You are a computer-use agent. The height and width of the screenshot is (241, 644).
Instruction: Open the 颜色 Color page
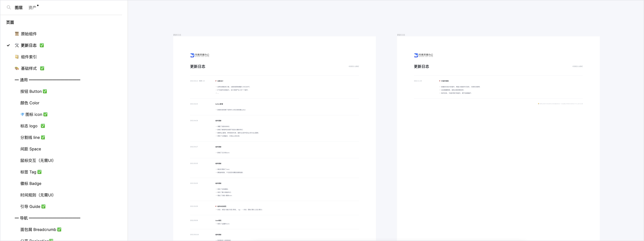[x=30, y=103]
